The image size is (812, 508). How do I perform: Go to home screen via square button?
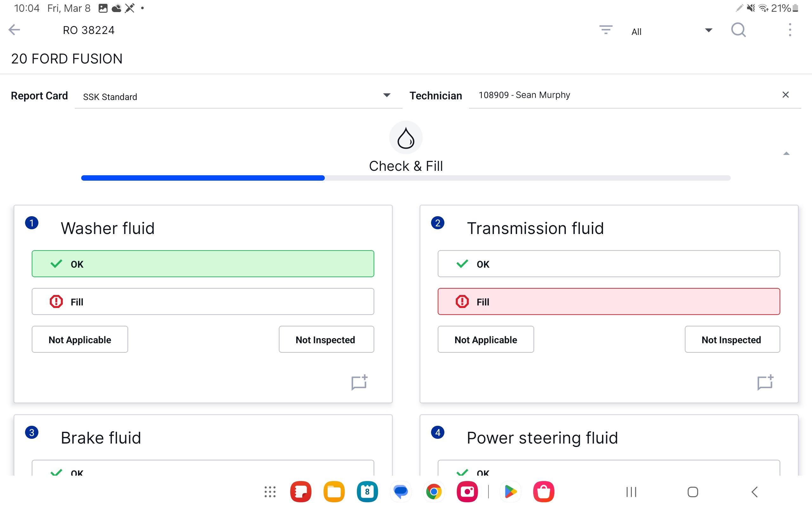pyautogui.click(x=693, y=492)
